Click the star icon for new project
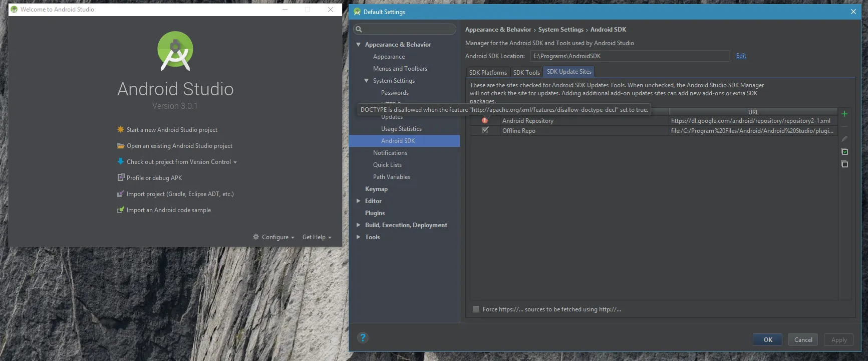The height and width of the screenshot is (361, 868). coord(121,129)
